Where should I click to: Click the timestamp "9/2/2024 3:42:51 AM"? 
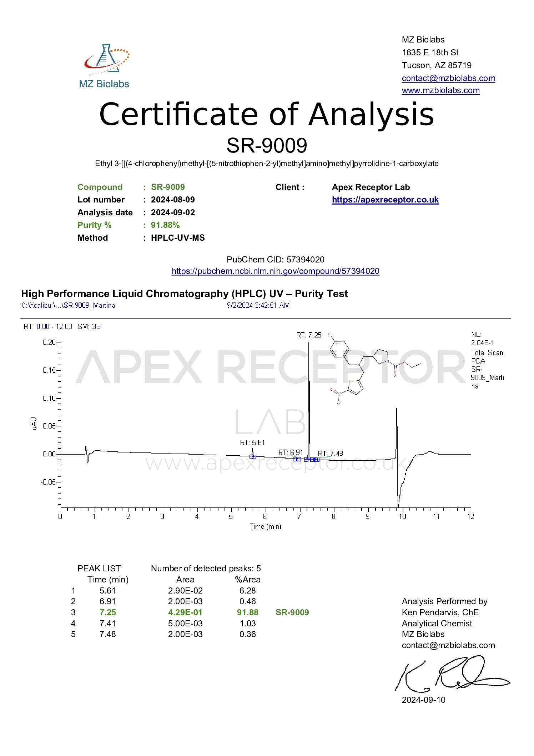pos(258,305)
